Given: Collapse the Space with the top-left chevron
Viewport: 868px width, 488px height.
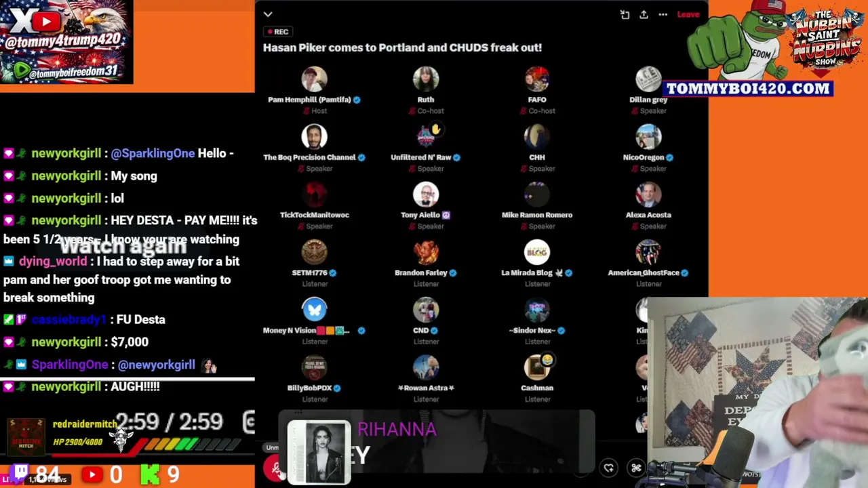Looking at the screenshot, I should [268, 14].
